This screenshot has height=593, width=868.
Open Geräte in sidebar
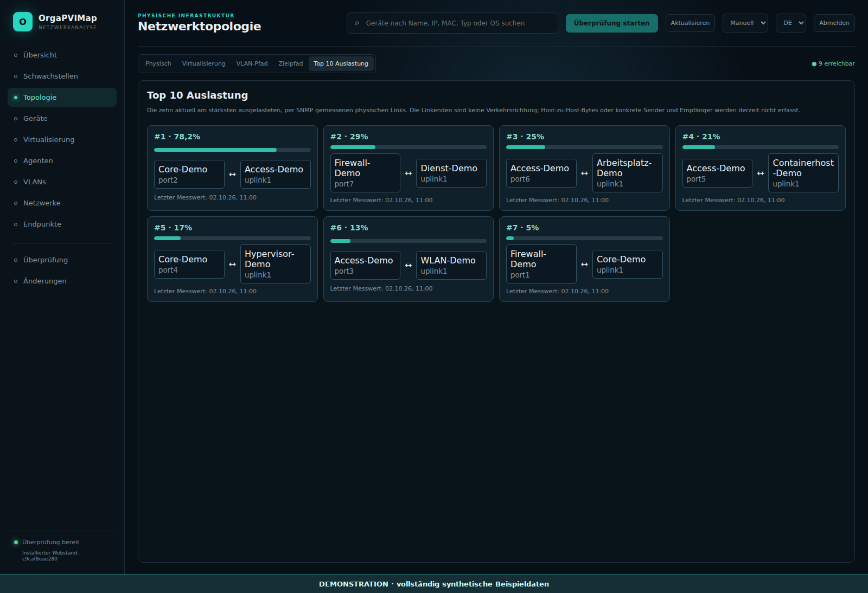[62, 118]
